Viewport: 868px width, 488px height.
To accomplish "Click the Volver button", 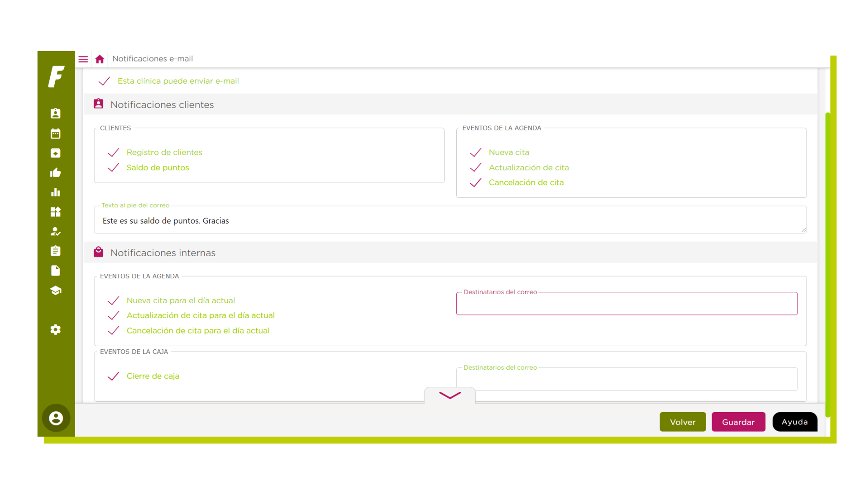I will (683, 422).
